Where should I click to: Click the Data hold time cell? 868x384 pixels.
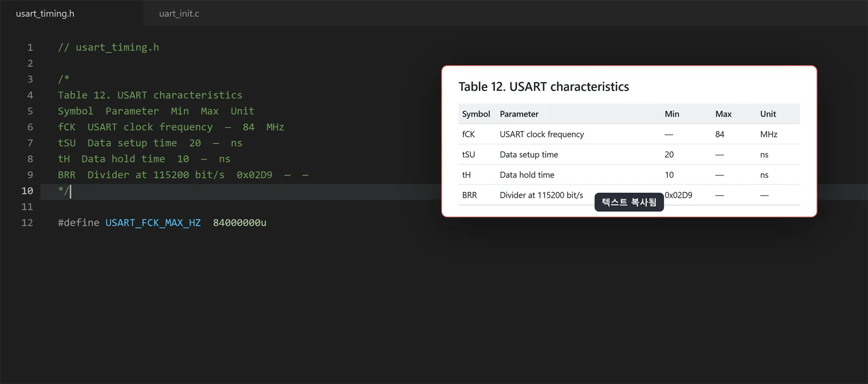pos(527,175)
